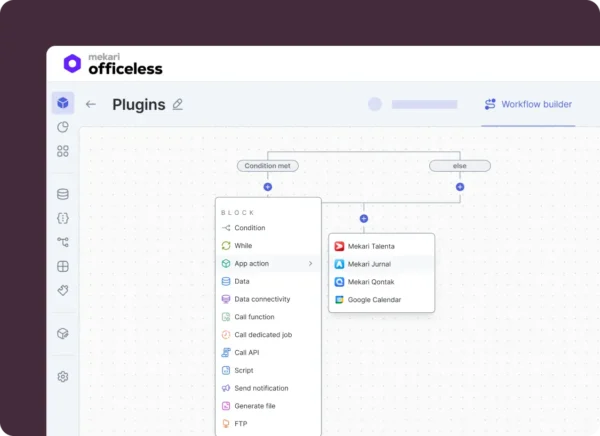The image size is (600, 436).
Task: Click the plus node under else branch
Action: click(460, 186)
